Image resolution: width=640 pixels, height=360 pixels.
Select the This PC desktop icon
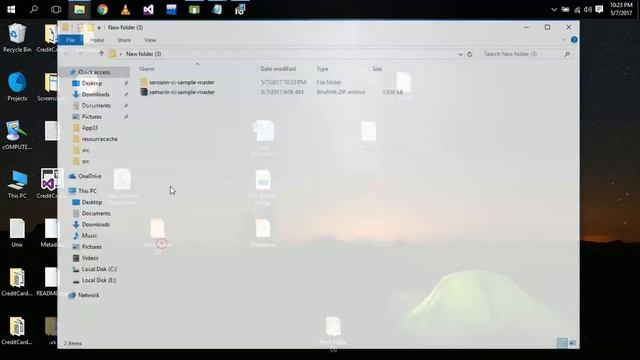click(x=17, y=184)
